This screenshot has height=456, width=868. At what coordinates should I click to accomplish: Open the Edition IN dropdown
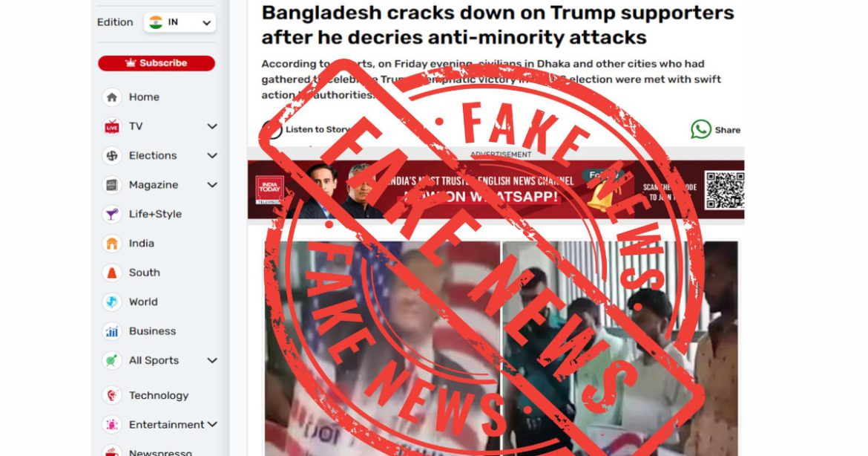[180, 22]
